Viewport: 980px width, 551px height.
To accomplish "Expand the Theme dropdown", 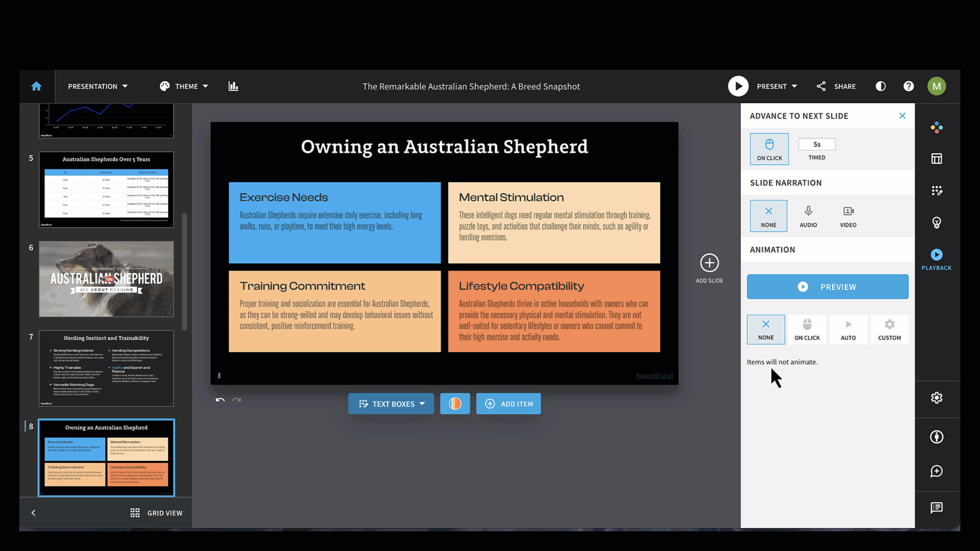I will pos(184,86).
